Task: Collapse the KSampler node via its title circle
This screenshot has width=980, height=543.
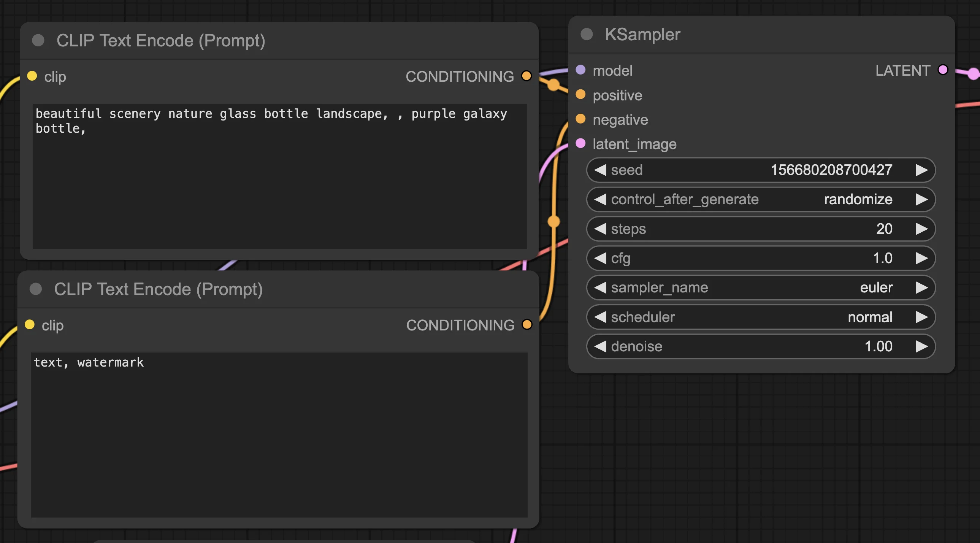Action: tap(587, 34)
